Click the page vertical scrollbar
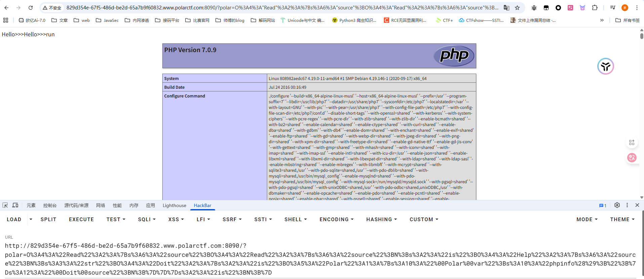644x279 pixels. (641, 114)
